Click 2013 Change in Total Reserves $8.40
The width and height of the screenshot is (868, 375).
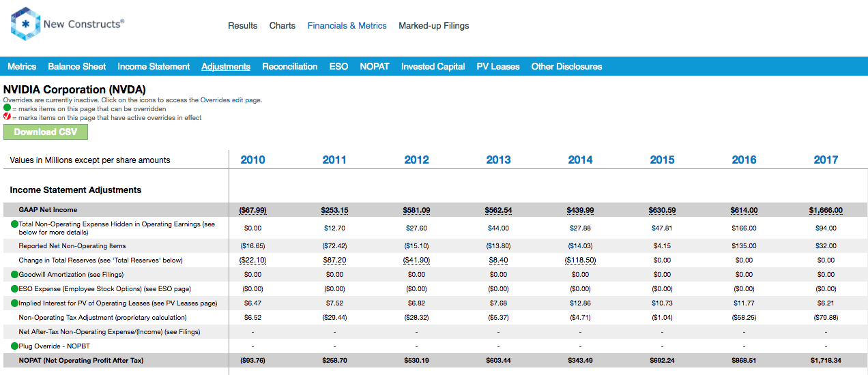(498, 260)
